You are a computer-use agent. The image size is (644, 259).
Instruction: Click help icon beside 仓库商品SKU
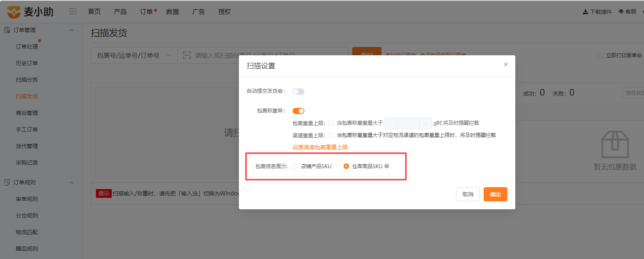pos(387,166)
